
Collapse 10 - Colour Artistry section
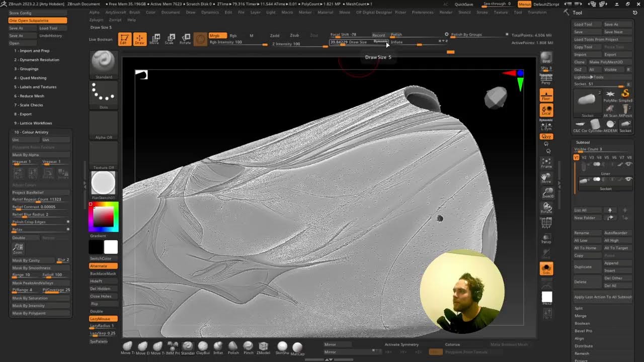(31, 132)
